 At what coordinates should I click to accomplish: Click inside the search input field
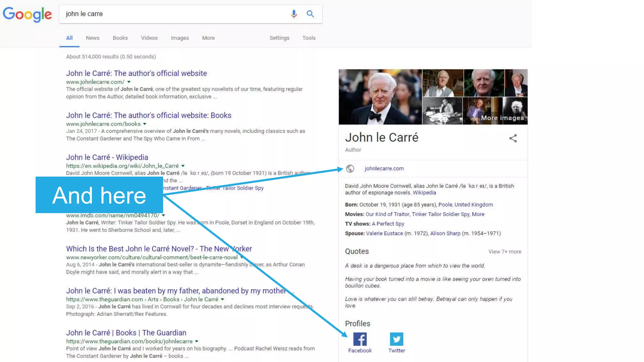click(173, 14)
